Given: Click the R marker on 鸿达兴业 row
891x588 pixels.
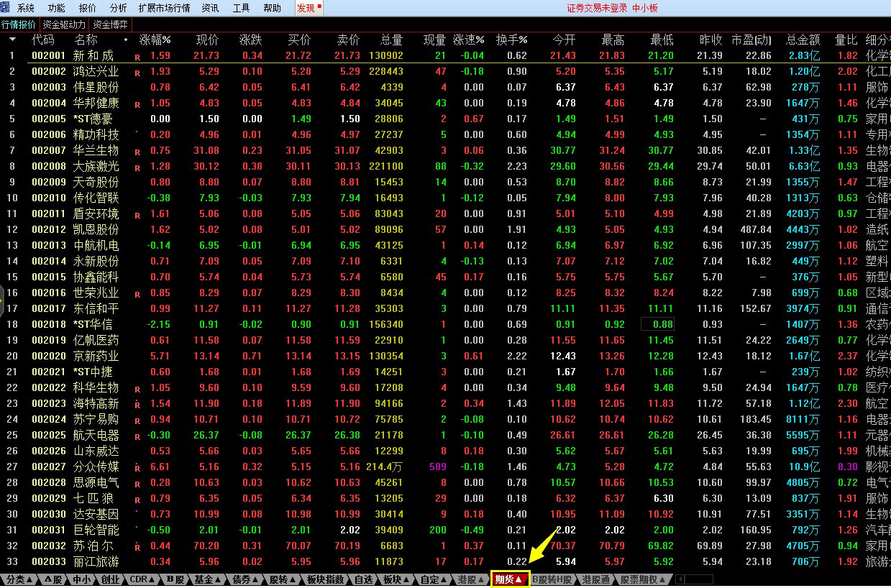Looking at the screenshot, I should 137,72.
